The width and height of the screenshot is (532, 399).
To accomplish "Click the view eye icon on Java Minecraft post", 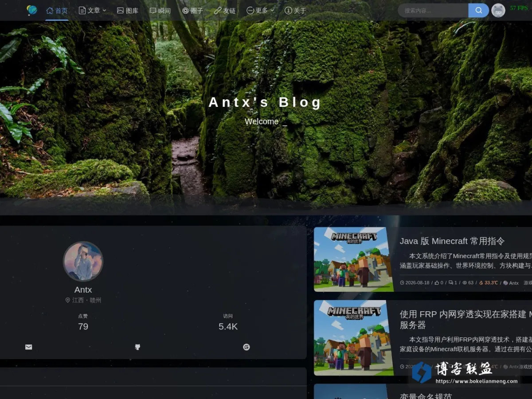I will [465, 283].
